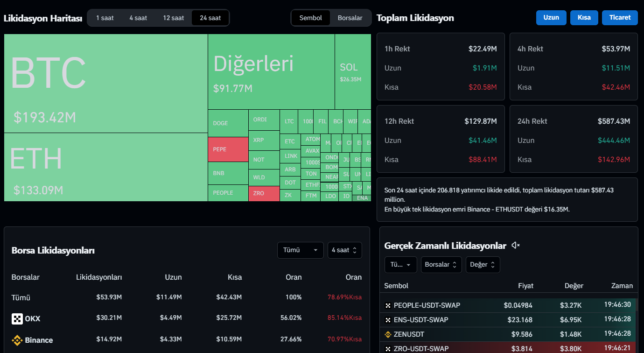Click the ZENUSDT liquidation row

tap(509, 334)
